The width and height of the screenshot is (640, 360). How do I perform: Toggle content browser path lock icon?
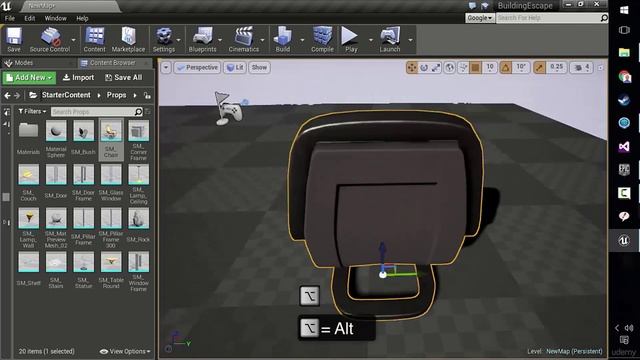click(147, 96)
